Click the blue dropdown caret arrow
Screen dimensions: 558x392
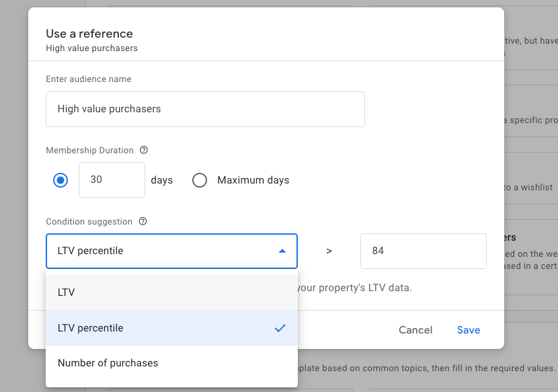click(282, 251)
